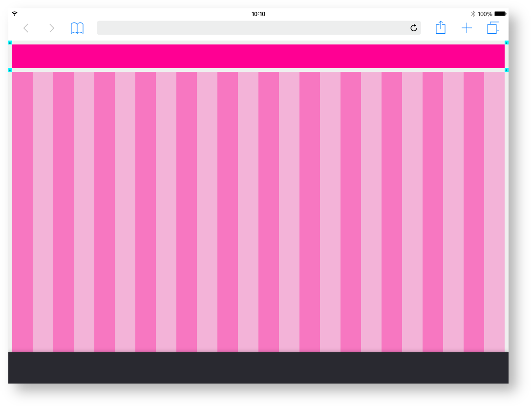Click the Wi-Fi status icon
Screen dimensions: 532x407
(x=16, y=14)
